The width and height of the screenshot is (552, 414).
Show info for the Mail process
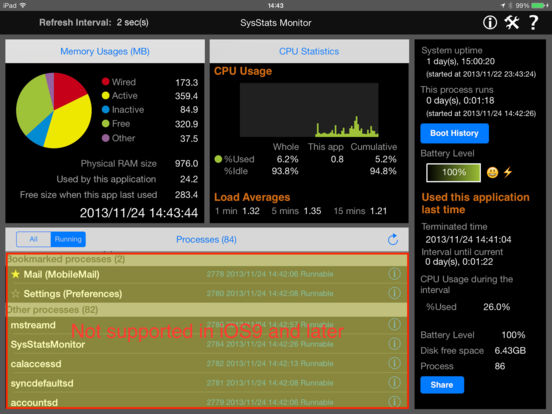tap(394, 274)
